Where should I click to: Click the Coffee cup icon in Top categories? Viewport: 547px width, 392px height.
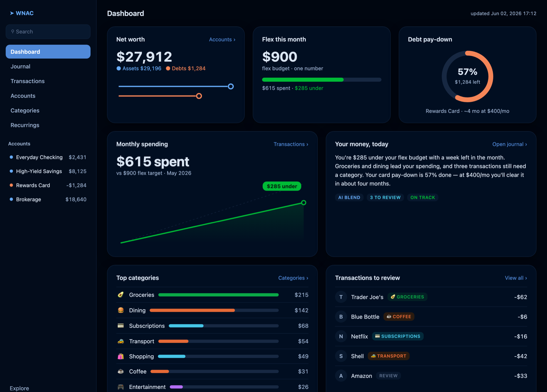coord(121,371)
